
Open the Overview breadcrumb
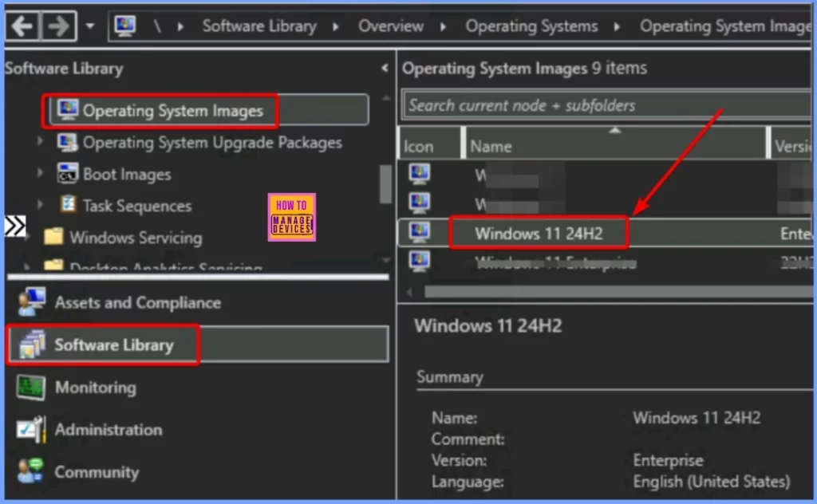[x=390, y=26]
